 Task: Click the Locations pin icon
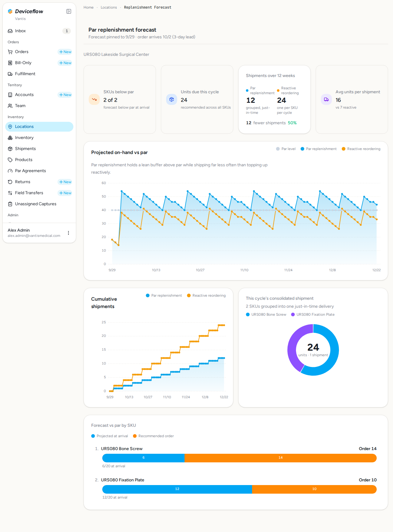point(10,127)
